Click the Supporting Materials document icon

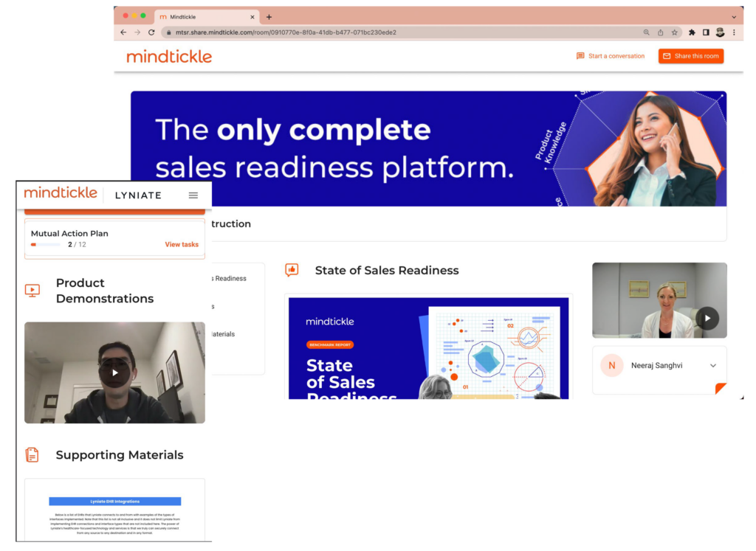tap(32, 454)
